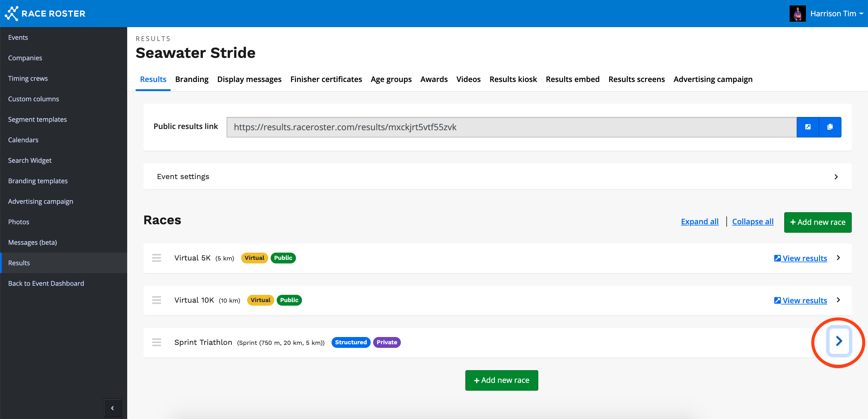Grab the Sprint Triathlon drag handle
This screenshot has width=868, height=419.
(x=156, y=342)
